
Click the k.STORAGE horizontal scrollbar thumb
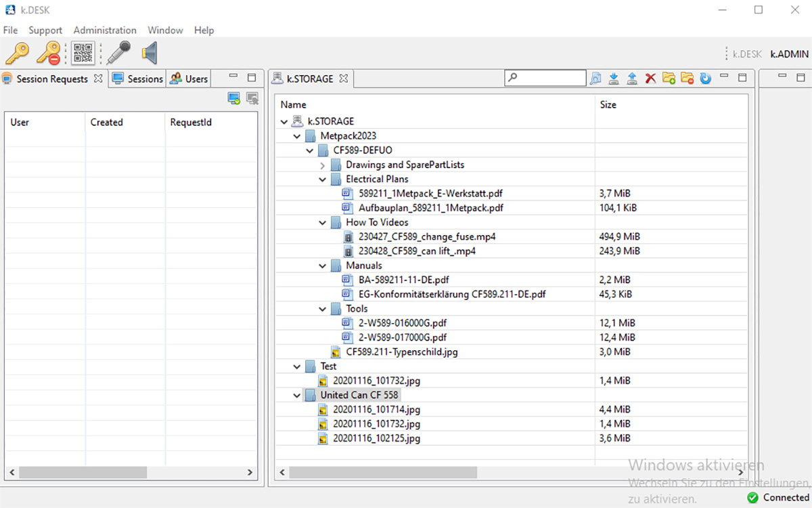coord(383,472)
